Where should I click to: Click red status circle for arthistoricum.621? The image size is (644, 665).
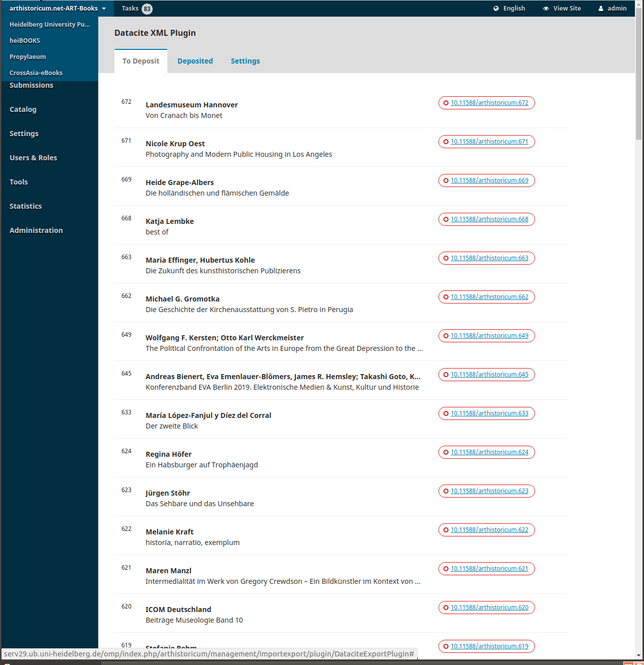tap(446, 569)
